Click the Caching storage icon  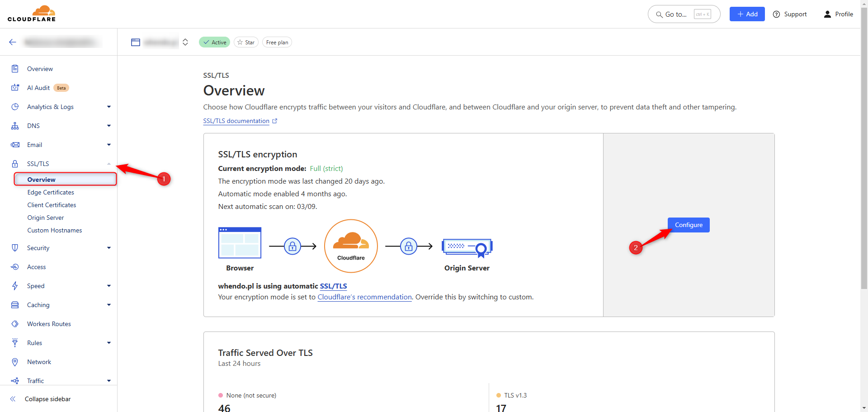click(x=15, y=305)
